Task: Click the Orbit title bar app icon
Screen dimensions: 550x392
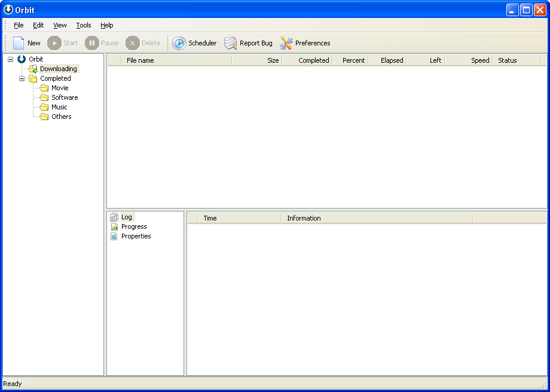Action: pyautogui.click(x=8, y=10)
